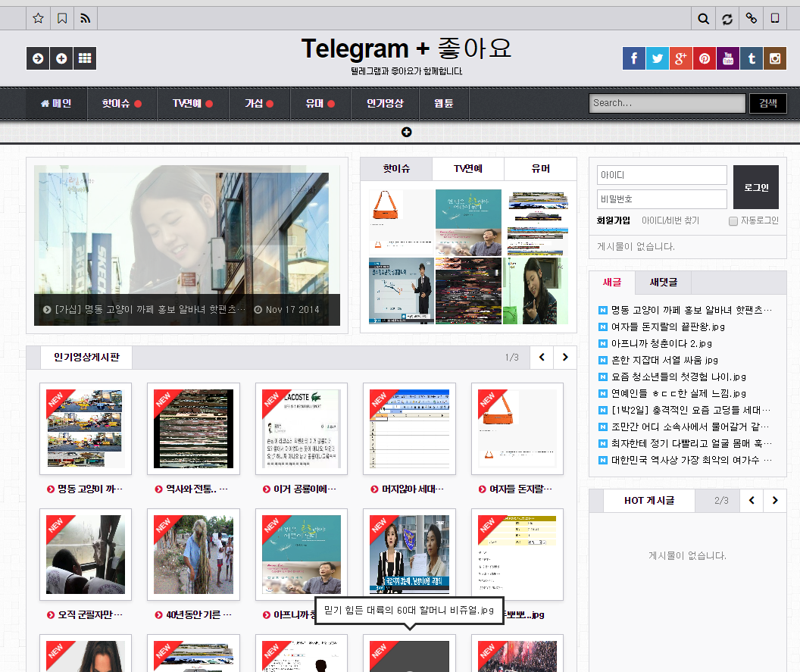This screenshot has height=672, width=800.
Task: Open the Twitter social link icon
Action: point(658,58)
